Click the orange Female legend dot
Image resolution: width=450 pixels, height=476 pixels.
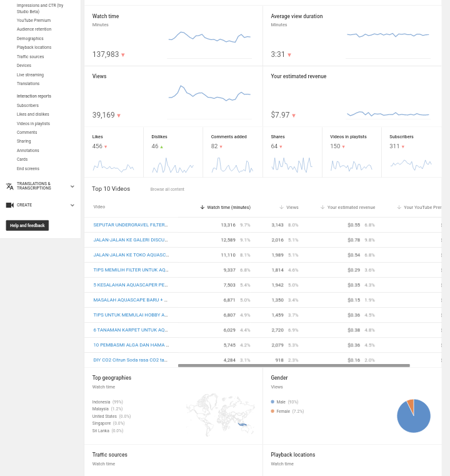click(x=272, y=411)
